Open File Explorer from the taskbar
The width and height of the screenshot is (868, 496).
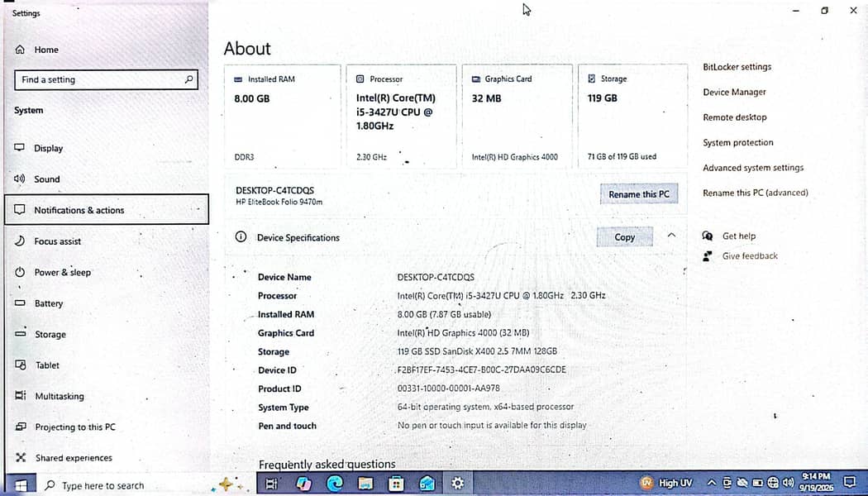tap(365, 484)
